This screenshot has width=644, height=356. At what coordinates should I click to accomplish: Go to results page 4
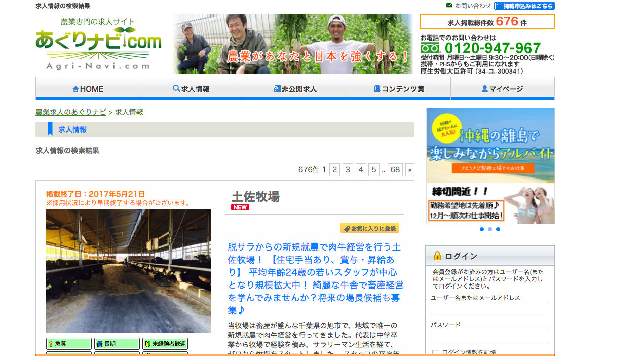point(361,170)
